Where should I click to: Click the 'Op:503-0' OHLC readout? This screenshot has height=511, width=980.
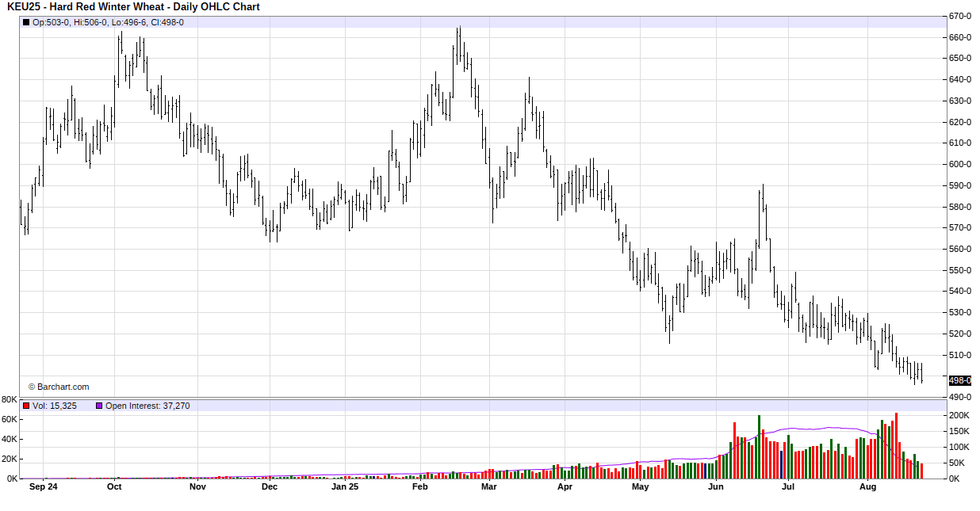coord(51,22)
